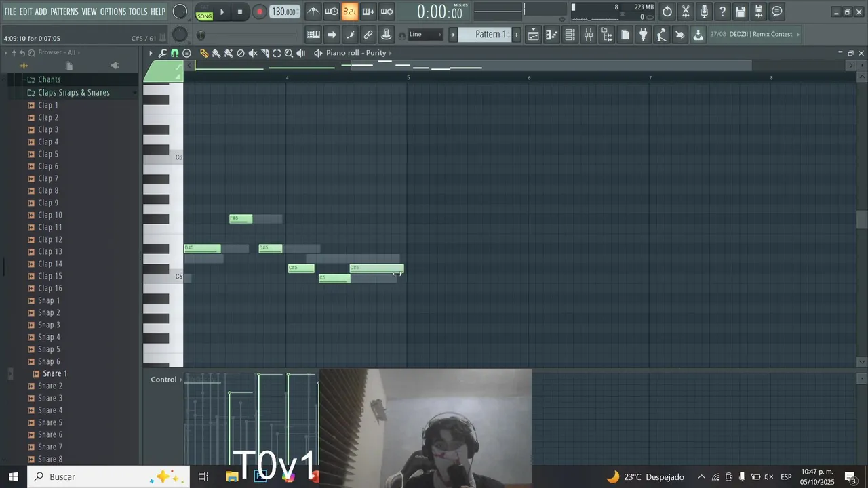Click the Undo history icon
This screenshot has width=868, height=488.
pos(667,12)
